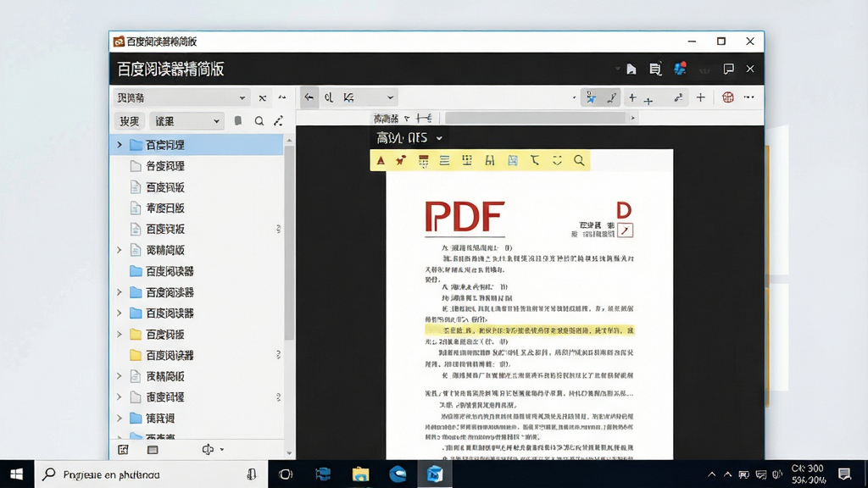Click the X clear icon beside the sidebar combo box
Screen dimensions: 868x488
pyautogui.click(x=263, y=98)
